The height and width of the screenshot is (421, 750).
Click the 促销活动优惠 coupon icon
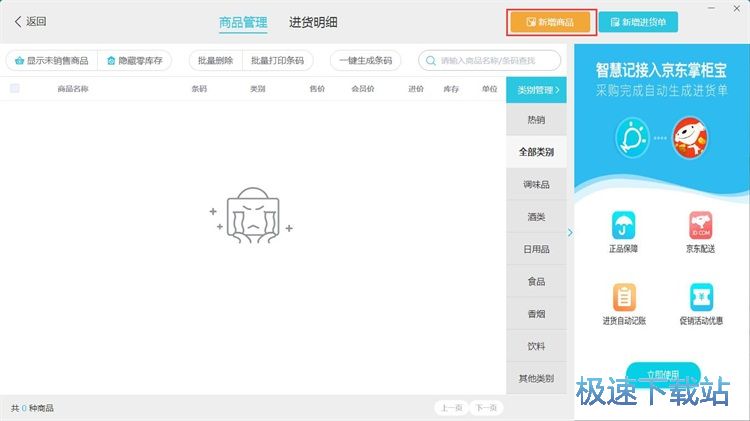pos(701,297)
